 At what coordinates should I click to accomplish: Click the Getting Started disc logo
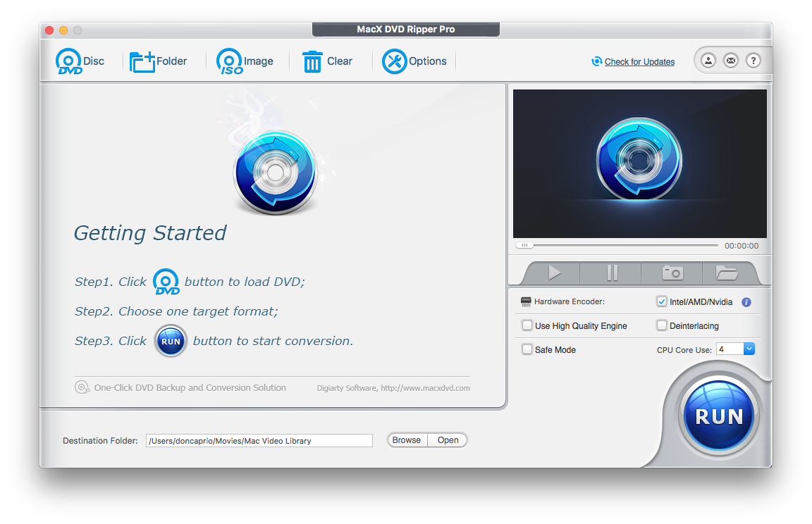tap(276, 173)
